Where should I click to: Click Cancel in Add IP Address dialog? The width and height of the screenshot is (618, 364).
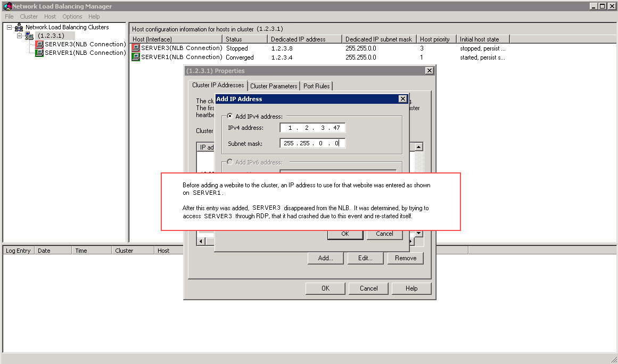[385, 234]
